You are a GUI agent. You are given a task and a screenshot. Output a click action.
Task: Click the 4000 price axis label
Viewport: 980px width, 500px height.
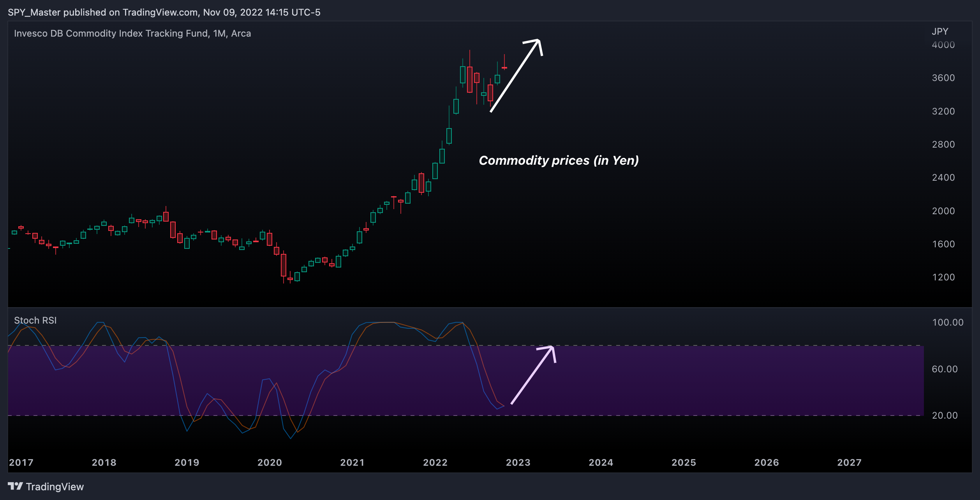(x=943, y=45)
